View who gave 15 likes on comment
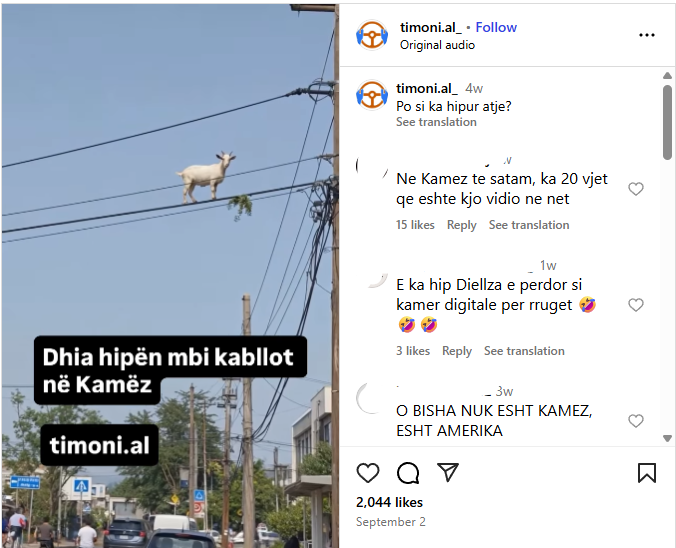 415,225
